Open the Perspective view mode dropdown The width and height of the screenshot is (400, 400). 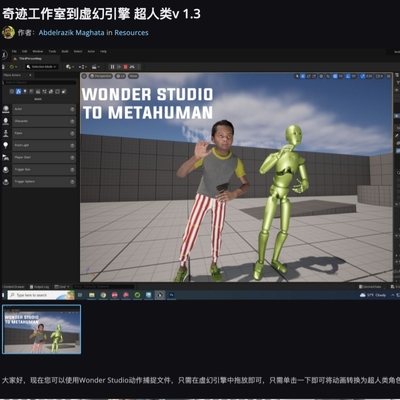101,76
